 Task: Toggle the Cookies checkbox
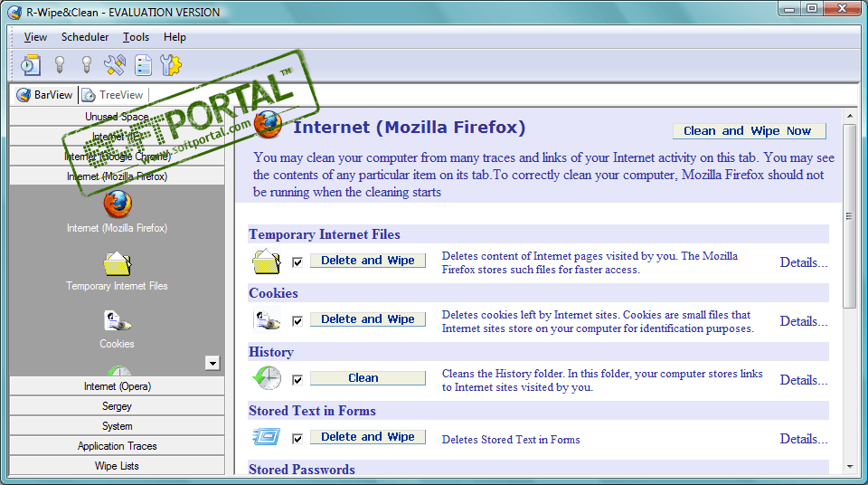297,320
